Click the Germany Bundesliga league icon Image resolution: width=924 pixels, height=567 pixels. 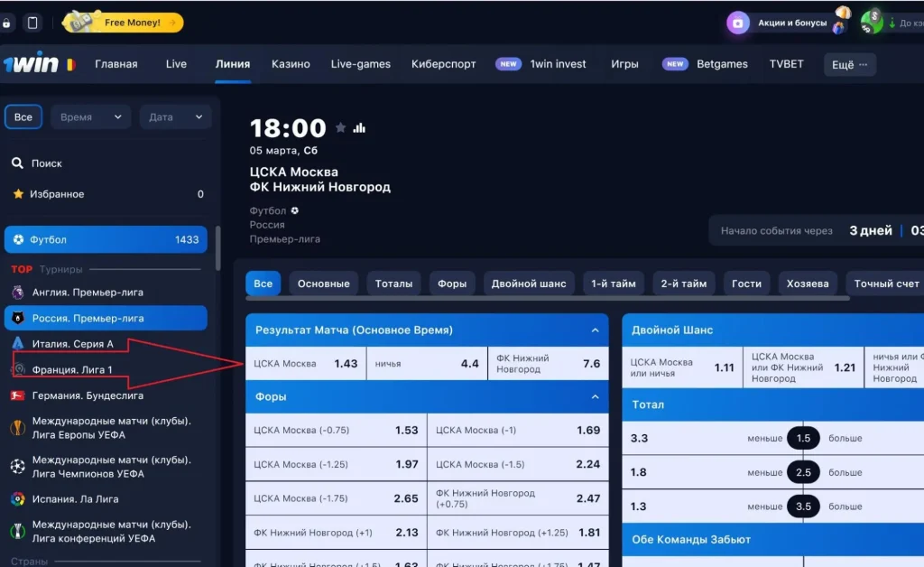point(17,395)
